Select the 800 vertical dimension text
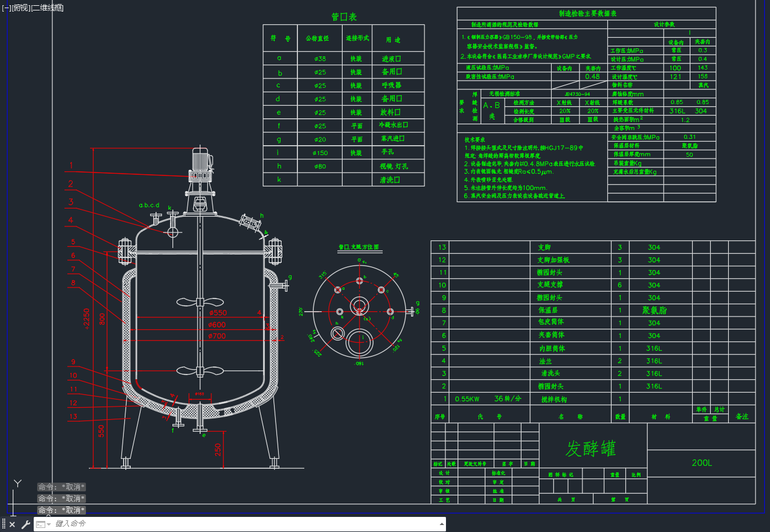The height and width of the screenshot is (532, 770). click(102, 319)
